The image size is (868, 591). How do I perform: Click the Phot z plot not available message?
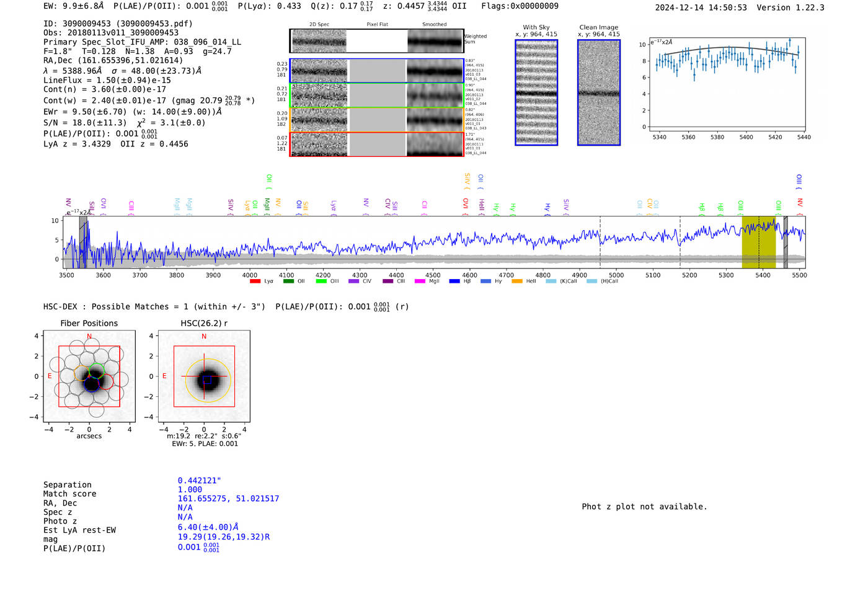pyautogui.click(x=644, y=507)
